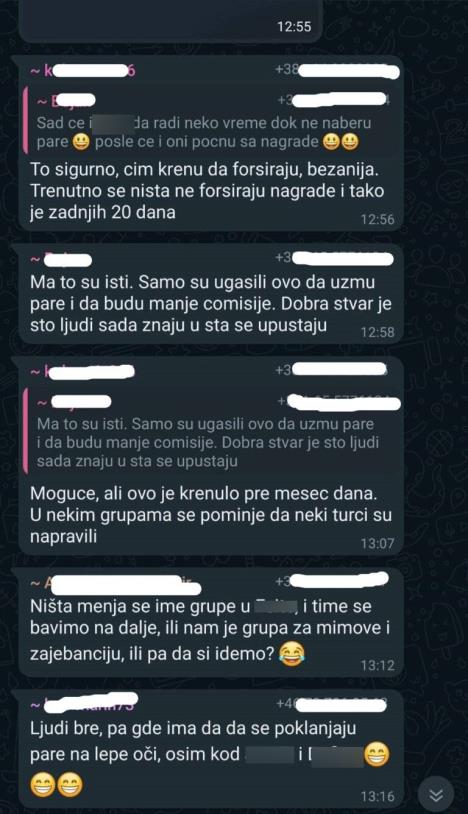Tap the two grinning emojis in last message

[57, 785]
